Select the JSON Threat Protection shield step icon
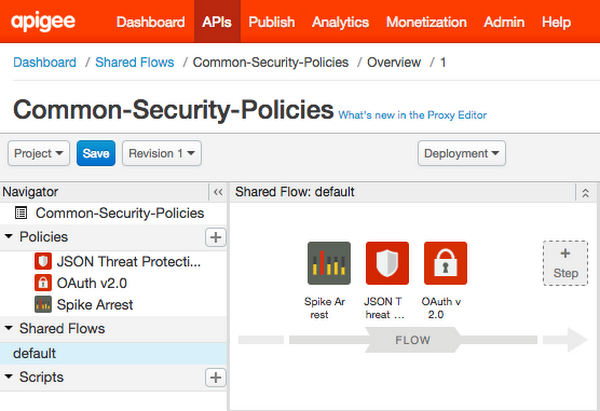 click(387, 263)
